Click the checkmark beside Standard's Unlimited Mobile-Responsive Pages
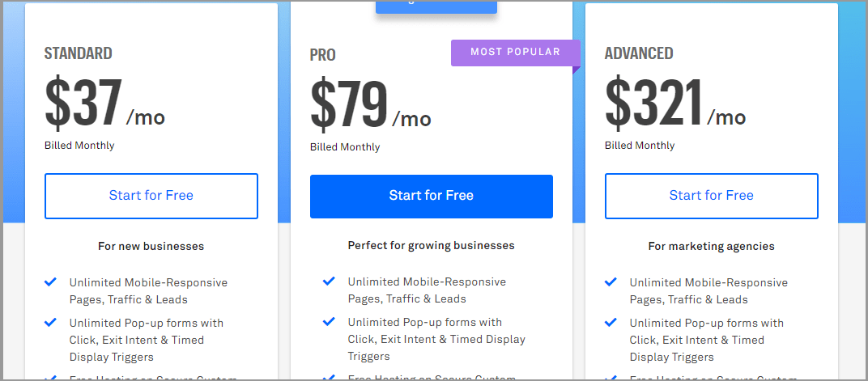 coord(50,282)
